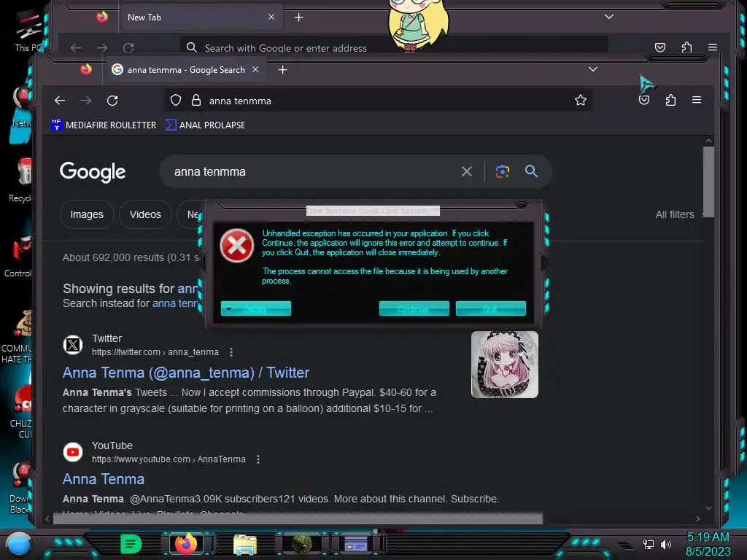This screenshot has width=747, height=560.
Task: Open Anna Tenma (@anna_tenma) / Twitter result
Action: 186,373
